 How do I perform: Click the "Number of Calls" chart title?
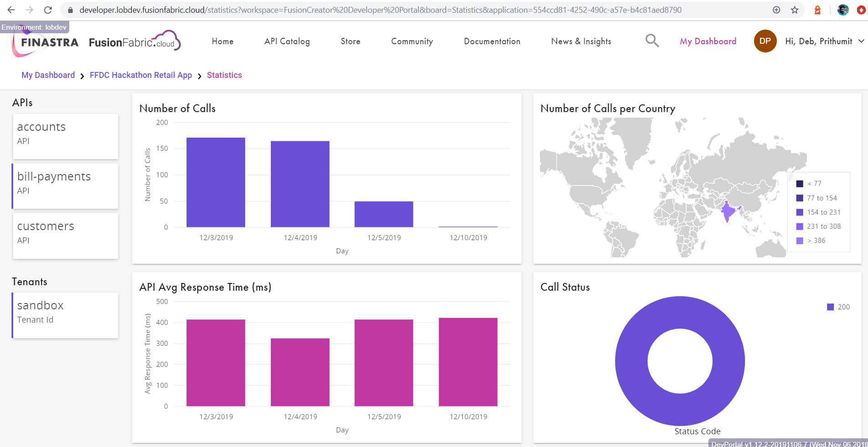177,108
